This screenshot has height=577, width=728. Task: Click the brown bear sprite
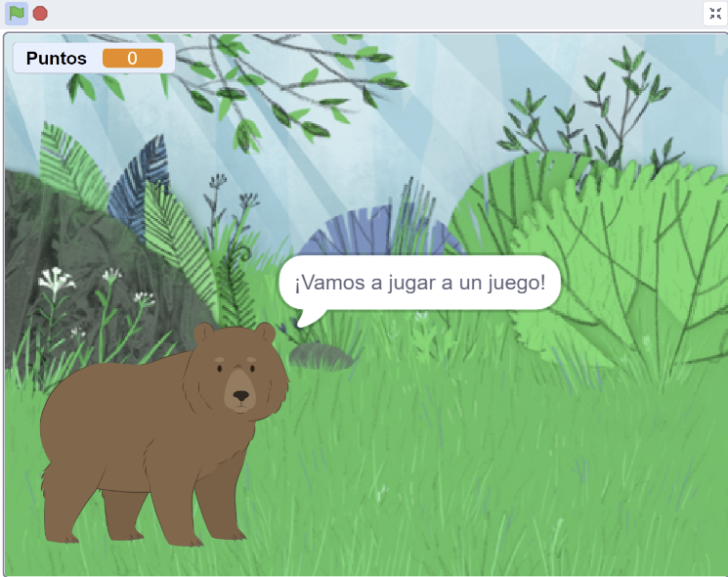tap(164, 434)
